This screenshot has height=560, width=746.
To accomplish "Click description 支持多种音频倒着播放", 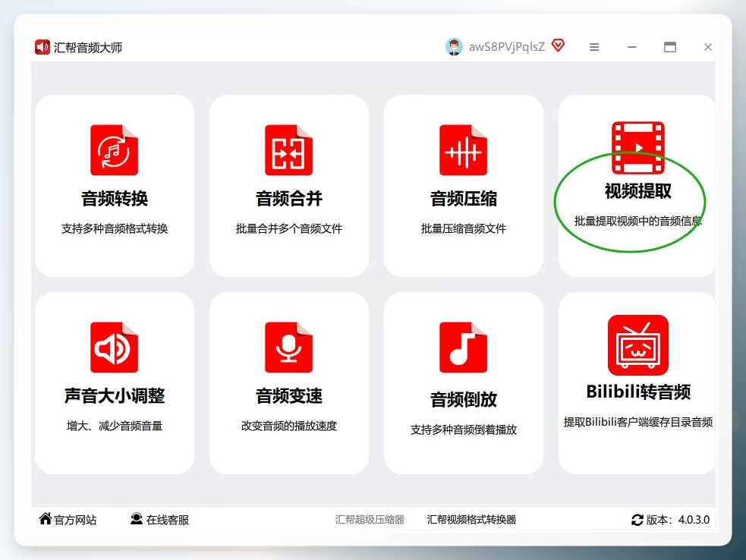I will [x=464, y=430].
